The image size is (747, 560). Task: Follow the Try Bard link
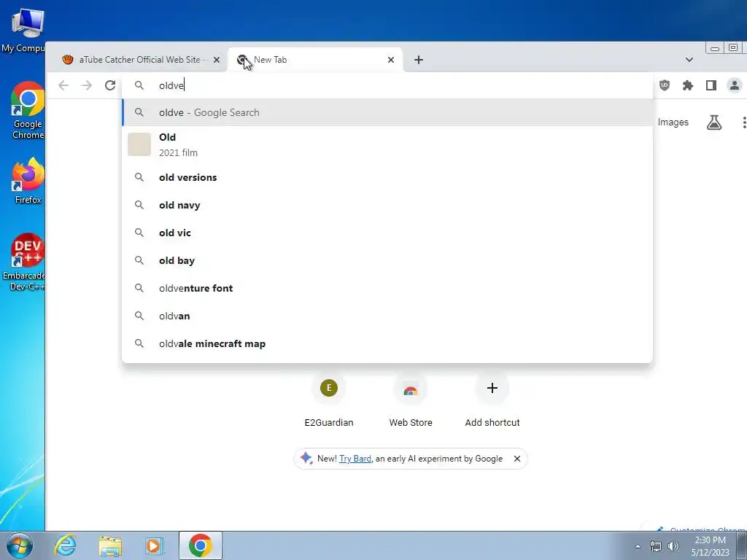(355, 459)
